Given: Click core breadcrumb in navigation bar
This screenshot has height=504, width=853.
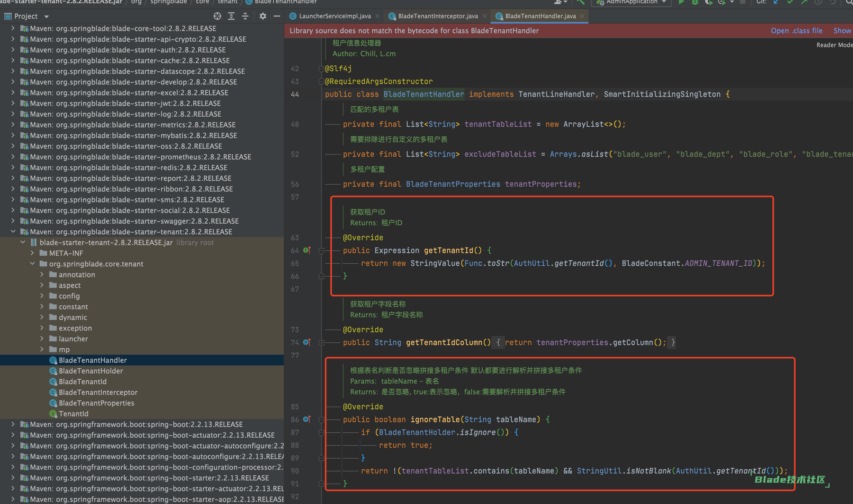Looking at the screenshot, I should (203, 2).
